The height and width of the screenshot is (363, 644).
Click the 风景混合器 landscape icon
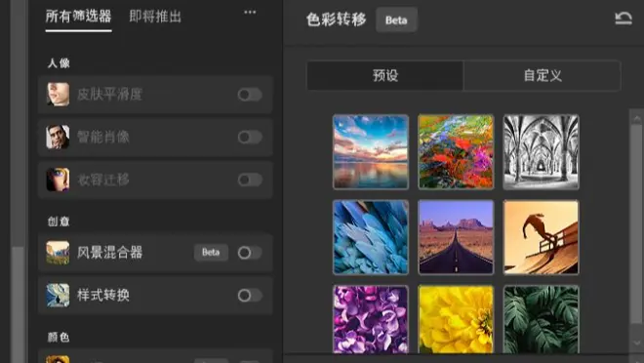click(x=58, y=252)
